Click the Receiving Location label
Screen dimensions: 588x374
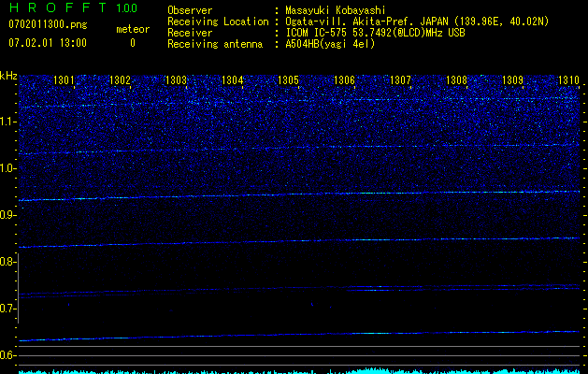click(218, 22)
